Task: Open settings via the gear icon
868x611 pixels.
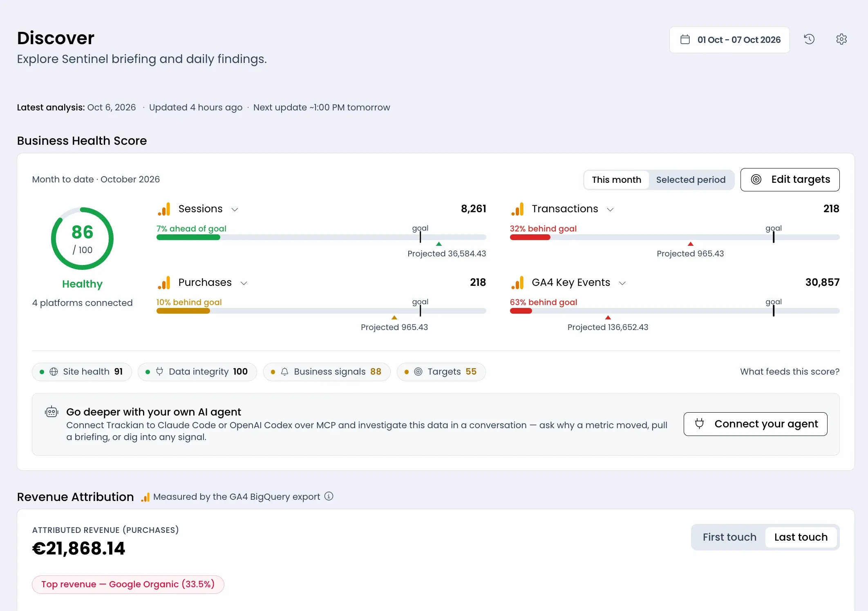Action: (841, 39)
